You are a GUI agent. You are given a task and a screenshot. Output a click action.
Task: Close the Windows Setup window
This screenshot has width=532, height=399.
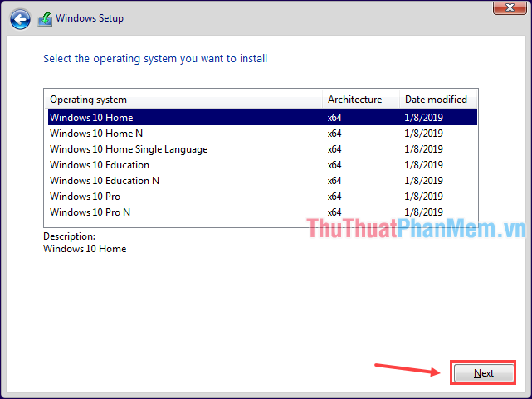coord(510,7)
